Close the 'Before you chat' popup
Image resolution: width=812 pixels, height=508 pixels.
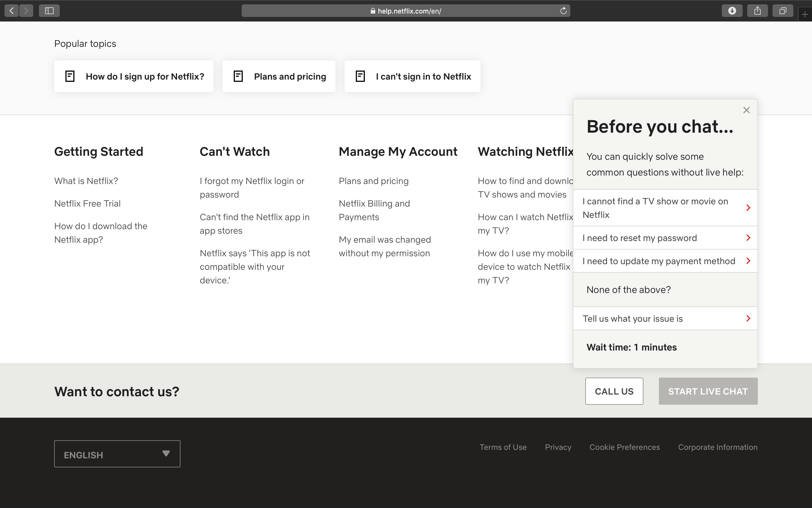746,110
